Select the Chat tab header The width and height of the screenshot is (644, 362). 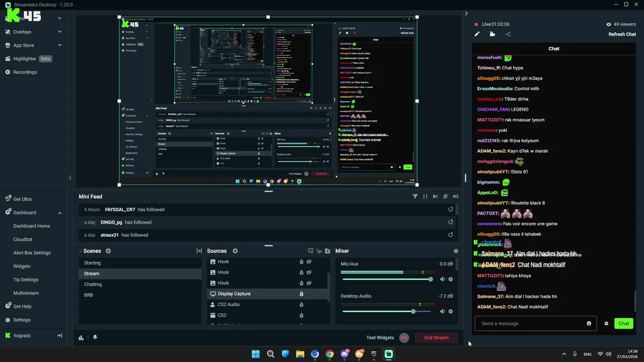(554, 49)
